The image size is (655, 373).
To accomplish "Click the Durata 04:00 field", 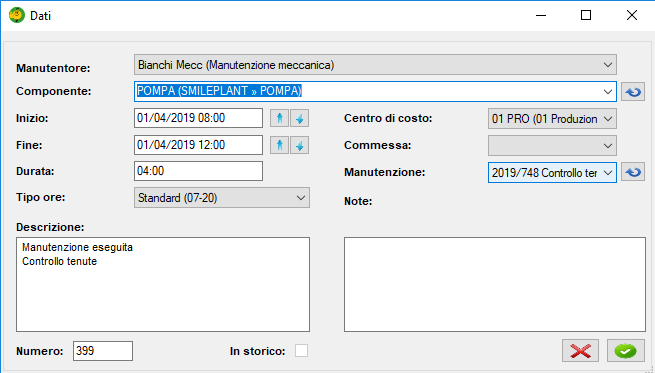I will point(198,171).
